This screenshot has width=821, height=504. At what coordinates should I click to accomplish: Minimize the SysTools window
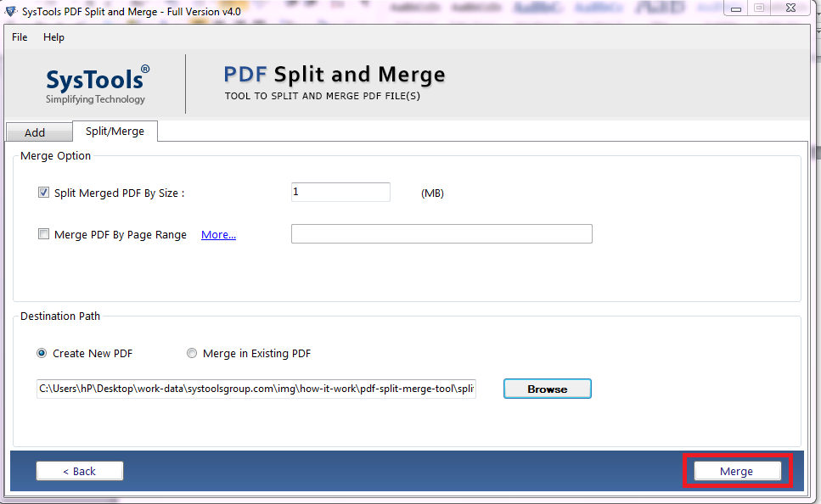click(735, 8)
